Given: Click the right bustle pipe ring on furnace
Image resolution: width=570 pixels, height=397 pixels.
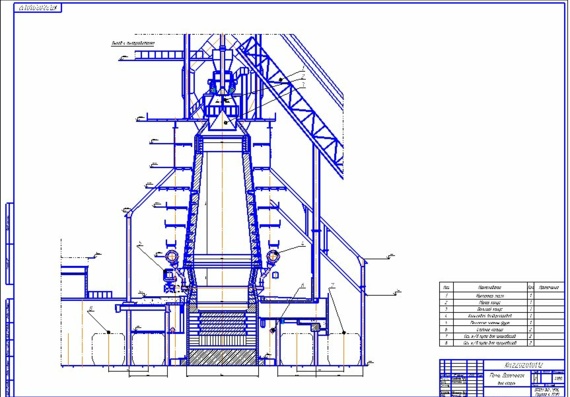Looking at the screenshot, I should click(x=273, y=256).
